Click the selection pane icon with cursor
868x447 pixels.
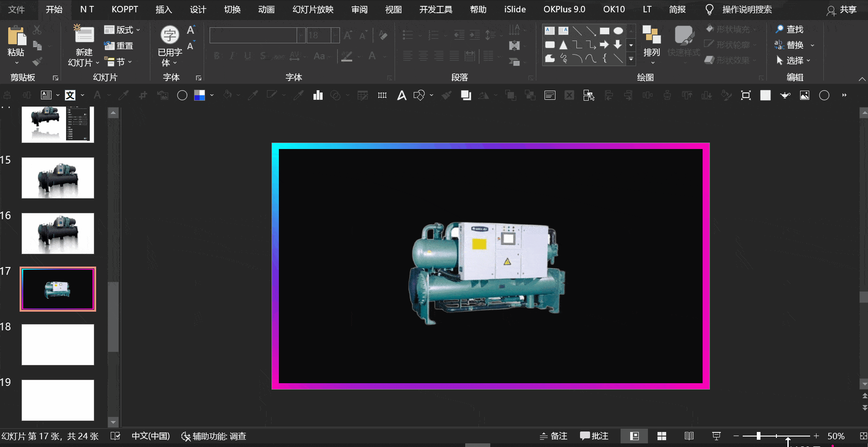click(589, 95)
